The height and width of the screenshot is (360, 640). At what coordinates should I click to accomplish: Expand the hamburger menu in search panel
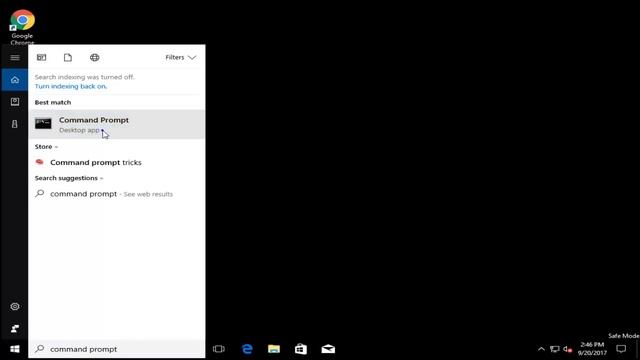(15, 58)
